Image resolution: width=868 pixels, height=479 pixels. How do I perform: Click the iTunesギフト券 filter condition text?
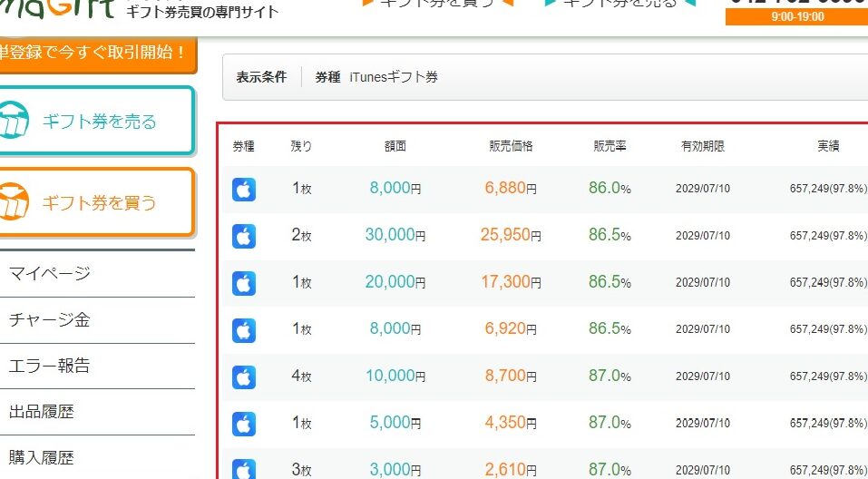click(394, 78)
